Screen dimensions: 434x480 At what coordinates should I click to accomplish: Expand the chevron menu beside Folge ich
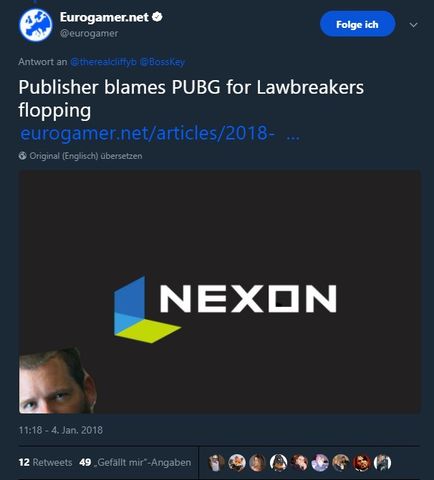413,25
